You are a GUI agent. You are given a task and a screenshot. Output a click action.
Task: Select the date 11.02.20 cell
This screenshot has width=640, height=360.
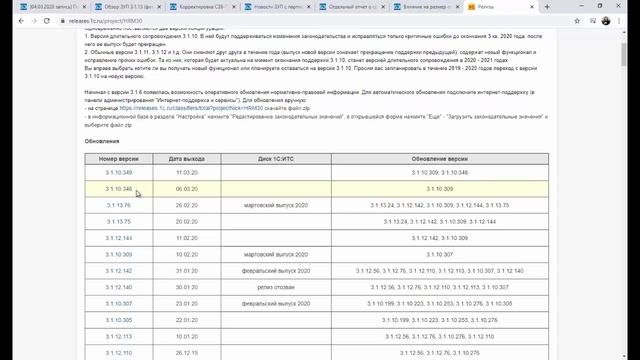coord(187,238)
